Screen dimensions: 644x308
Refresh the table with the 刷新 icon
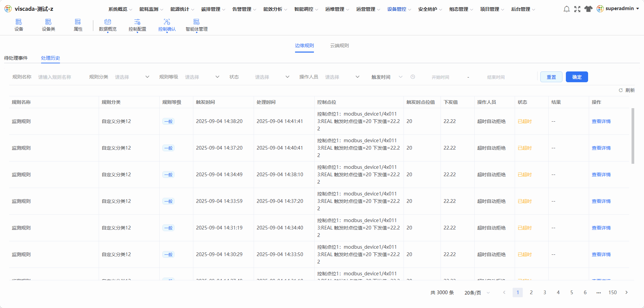point(620,90)
